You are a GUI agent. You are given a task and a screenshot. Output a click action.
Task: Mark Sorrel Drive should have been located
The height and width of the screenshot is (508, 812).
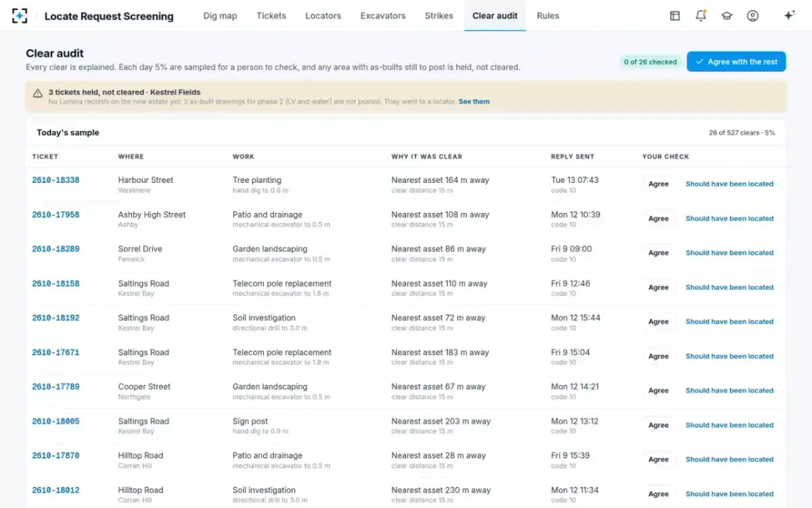pyautogui.click(x=729, y=253)
